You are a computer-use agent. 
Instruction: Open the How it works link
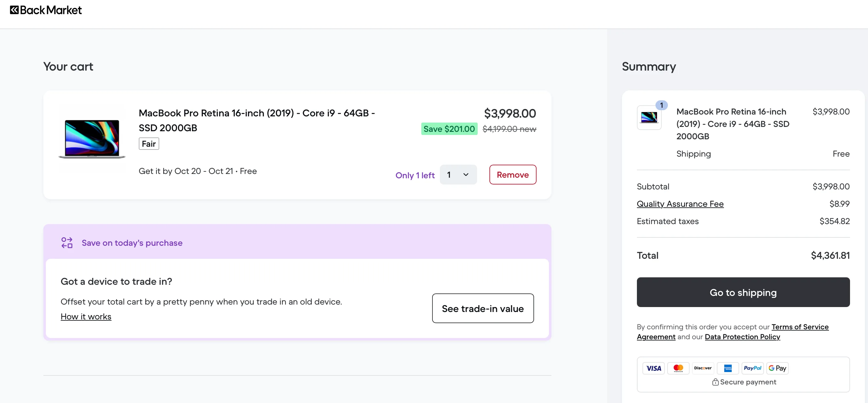point(86,316)
